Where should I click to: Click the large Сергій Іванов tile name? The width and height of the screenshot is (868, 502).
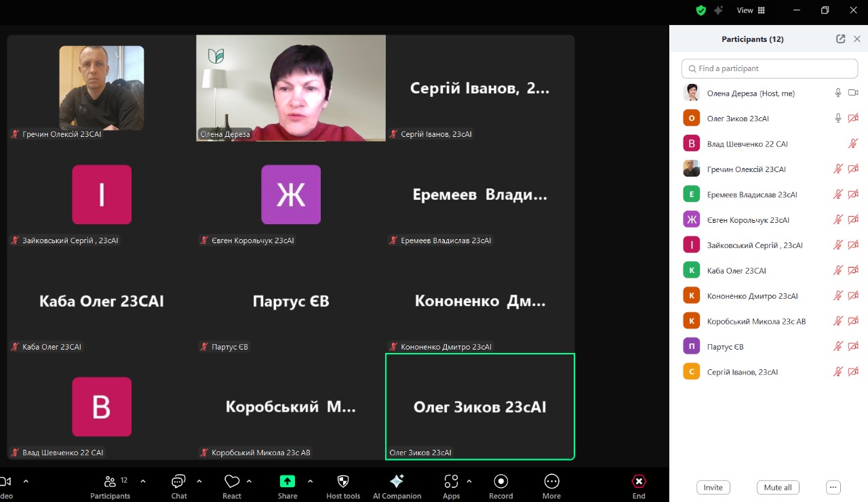pos(480,88)
